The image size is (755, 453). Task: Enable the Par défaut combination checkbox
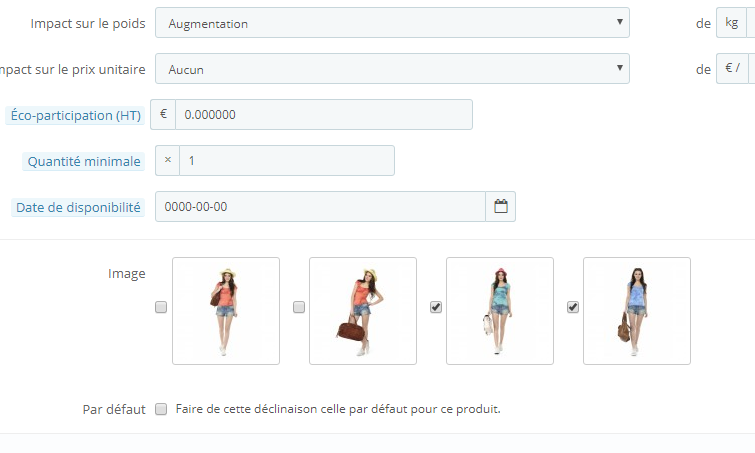[161, 409]
